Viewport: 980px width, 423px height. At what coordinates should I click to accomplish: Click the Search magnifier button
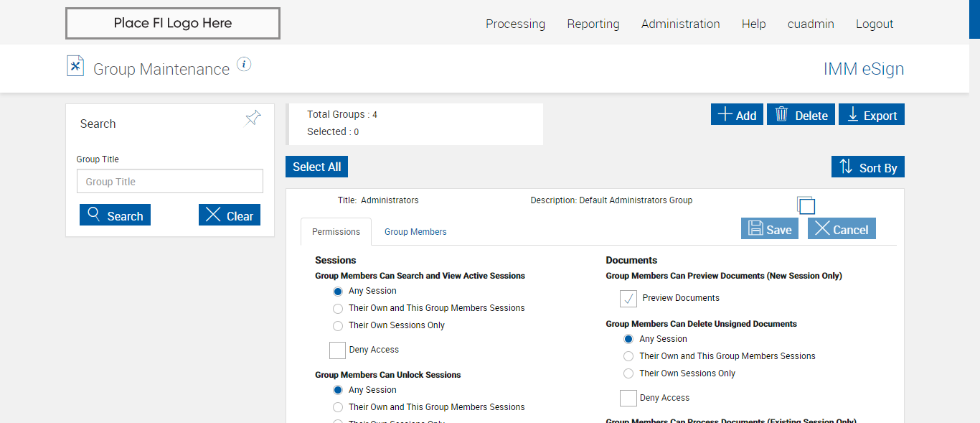pos(115,215)
